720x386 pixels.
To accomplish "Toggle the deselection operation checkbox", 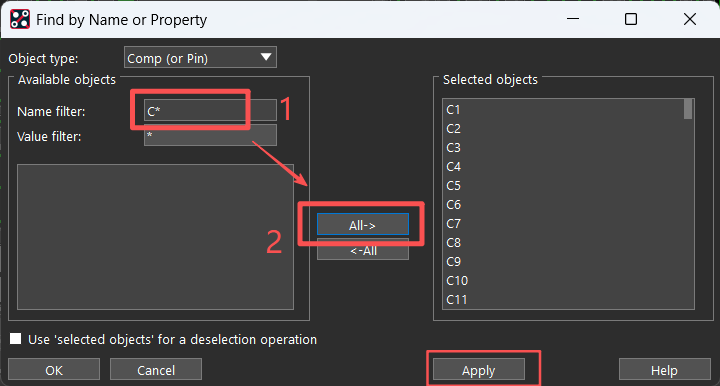I will (x=16, y=339).
